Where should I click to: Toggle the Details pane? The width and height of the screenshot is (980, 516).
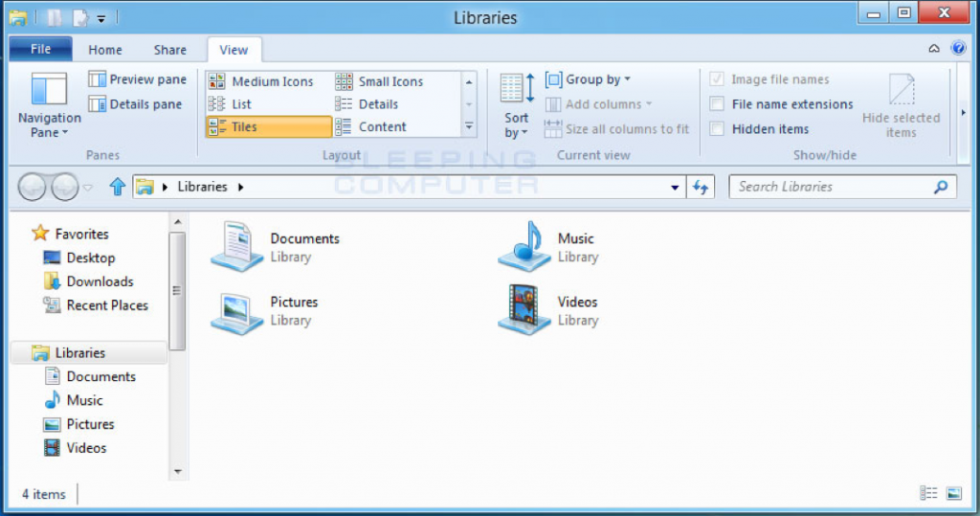click(x=136, y=104)
